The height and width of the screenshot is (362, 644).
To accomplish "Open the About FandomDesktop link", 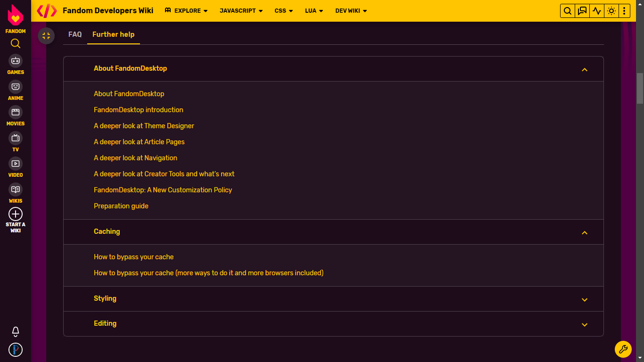I will pyautogui.click(x=129, y=94).
